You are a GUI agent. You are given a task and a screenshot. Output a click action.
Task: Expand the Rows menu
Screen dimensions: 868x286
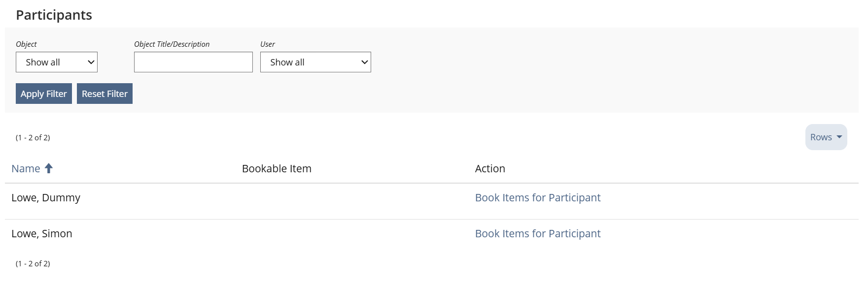(826, 137)
